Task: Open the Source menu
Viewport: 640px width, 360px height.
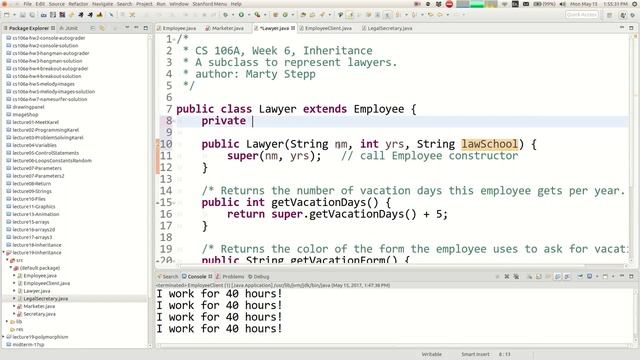Action: (57, 4)
